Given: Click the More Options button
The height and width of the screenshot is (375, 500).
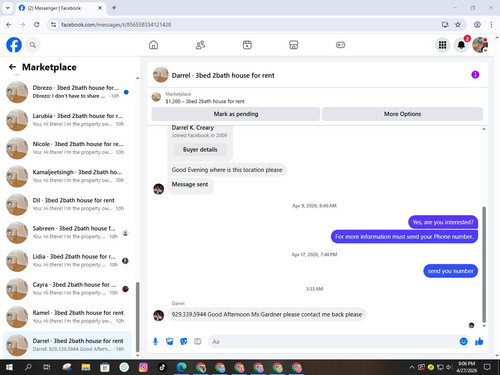Looking at the screenshot, I should click(x=402, y=114).
